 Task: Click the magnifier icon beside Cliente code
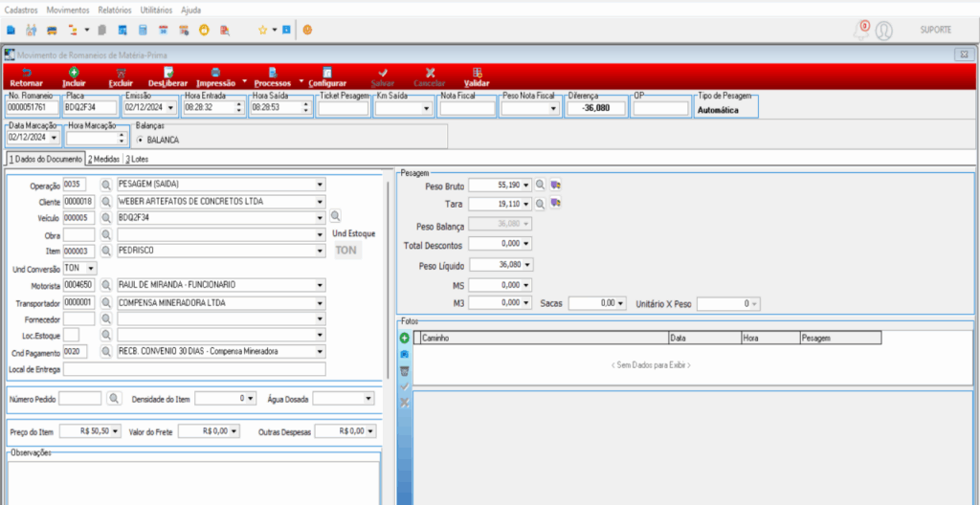106,201
